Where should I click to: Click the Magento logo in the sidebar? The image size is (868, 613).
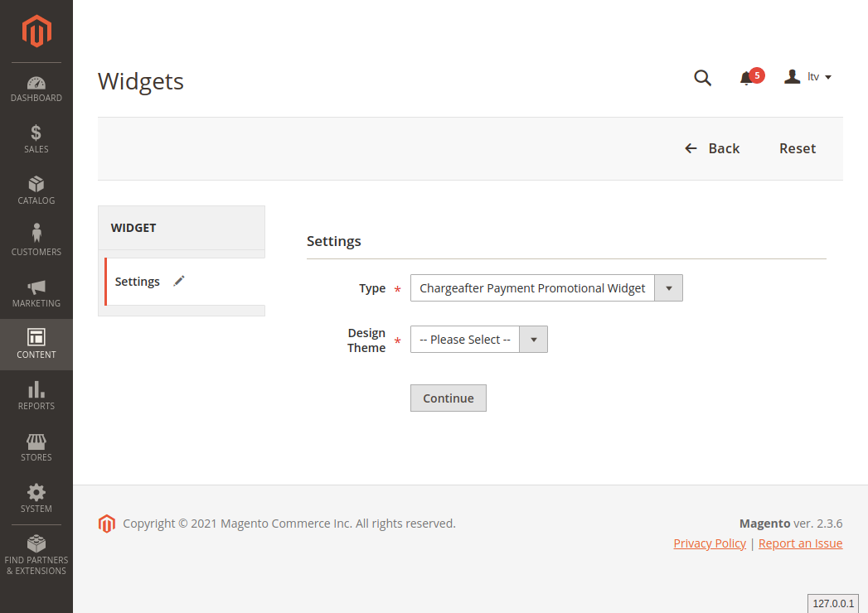coord(36,31)
